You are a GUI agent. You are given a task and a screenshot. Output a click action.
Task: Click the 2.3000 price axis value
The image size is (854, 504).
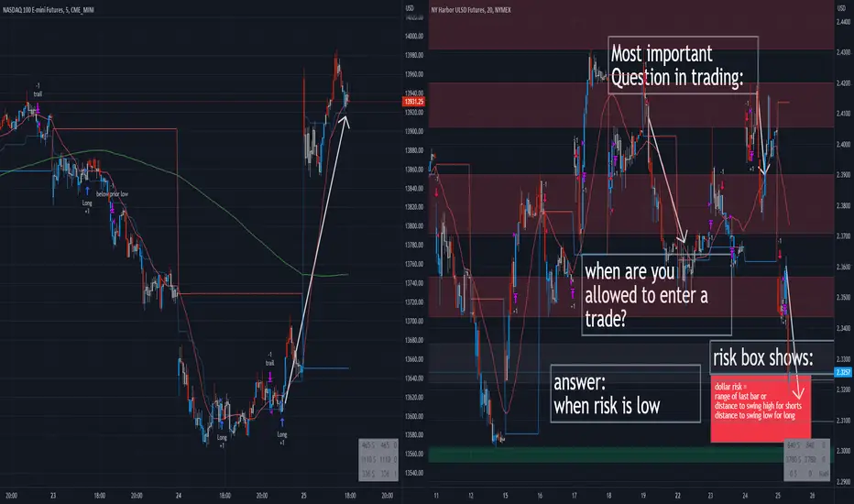(843, 451)
